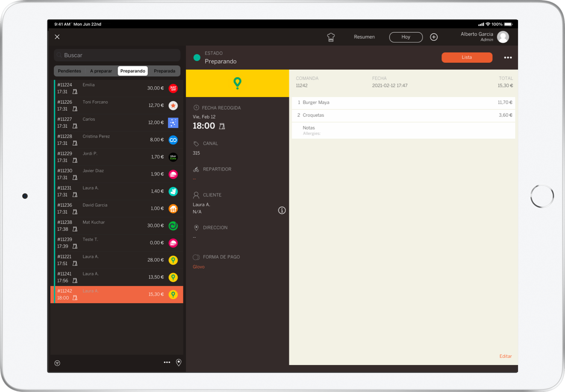Click Just Eat icon on order #11224

[173, 88]
